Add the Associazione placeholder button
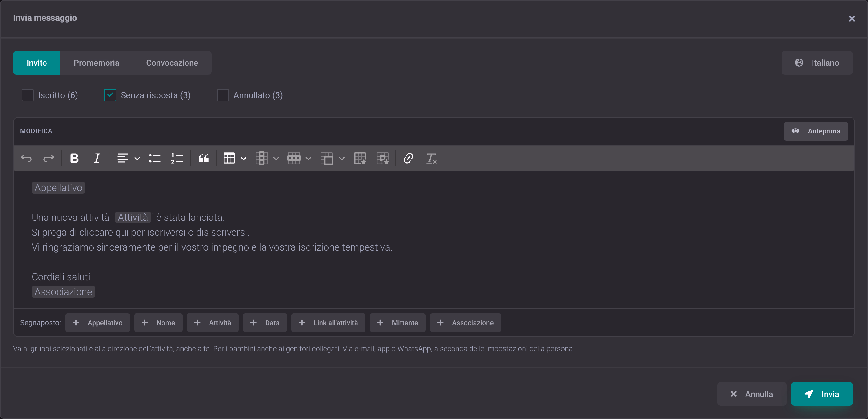 coord(465,323)
